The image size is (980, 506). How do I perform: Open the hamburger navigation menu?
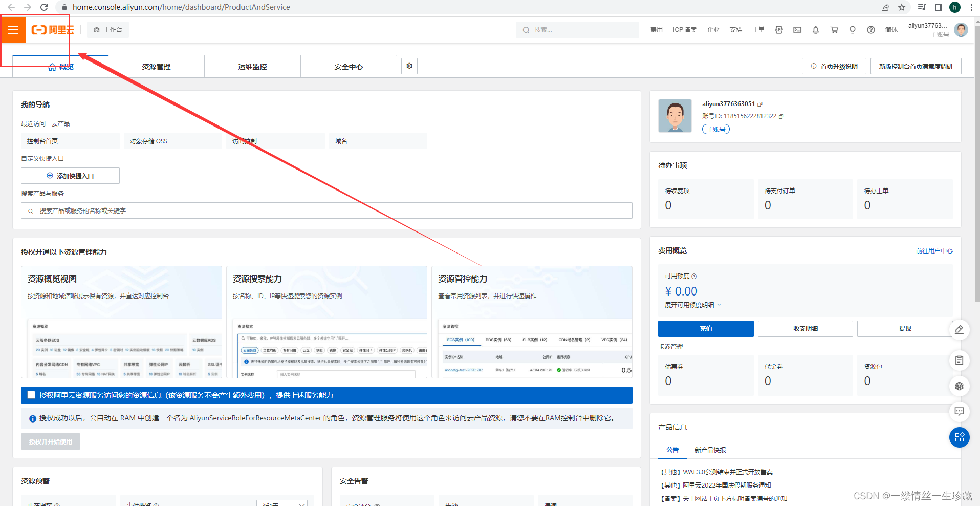point(13,30)
